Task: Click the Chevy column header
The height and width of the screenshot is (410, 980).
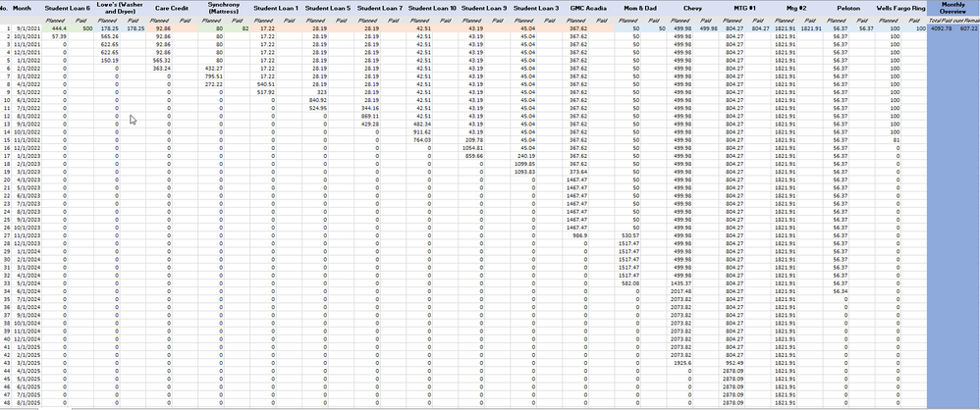Action: click(692, 9)
